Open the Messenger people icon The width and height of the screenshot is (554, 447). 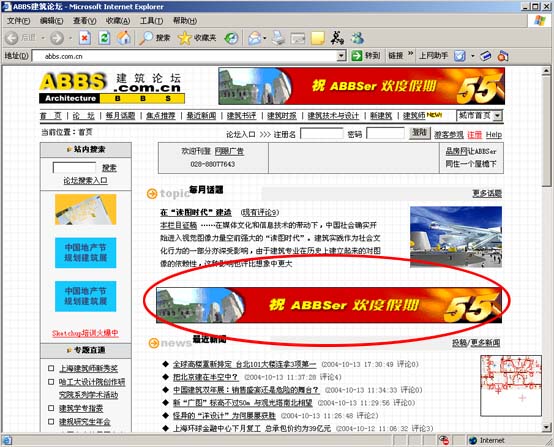tap(357, 38)
